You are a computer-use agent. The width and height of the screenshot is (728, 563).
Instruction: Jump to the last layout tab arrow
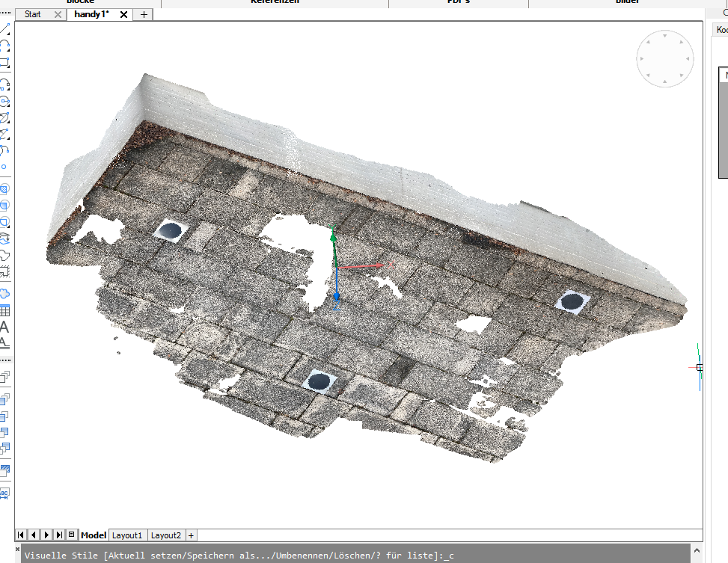59,535
